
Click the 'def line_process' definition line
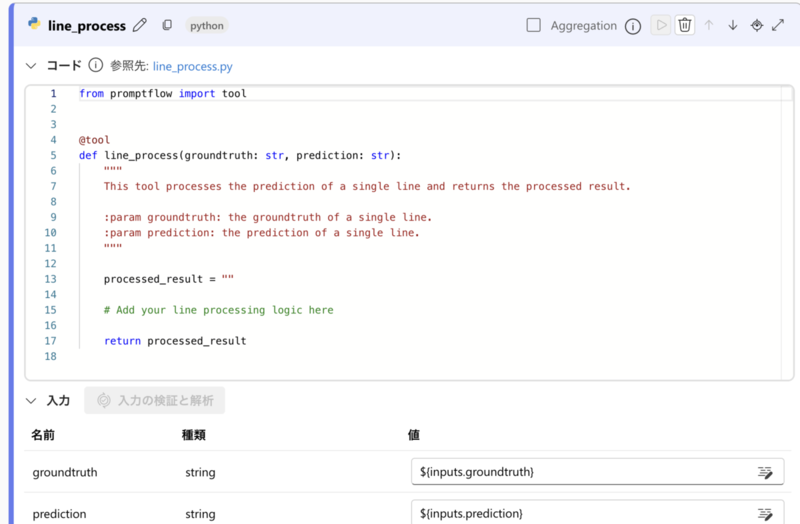[x=240, y=155]
